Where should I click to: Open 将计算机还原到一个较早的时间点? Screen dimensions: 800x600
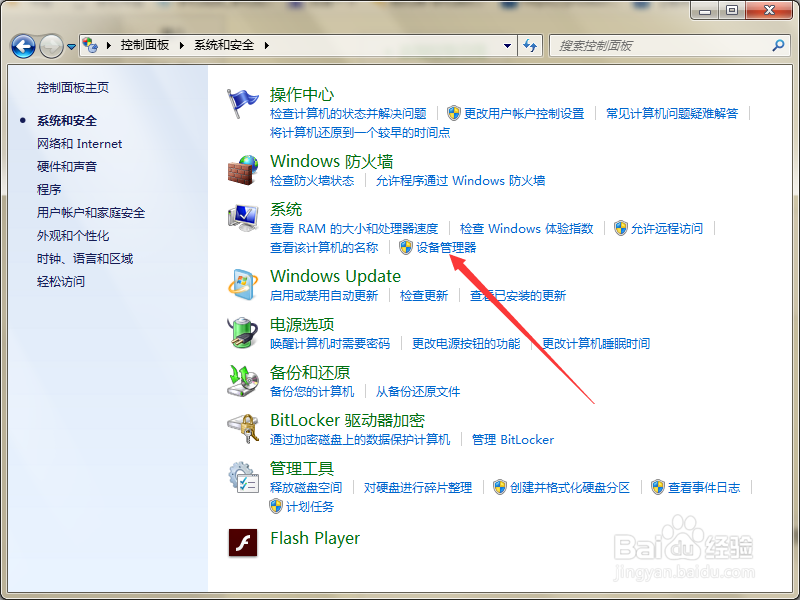point(360,133)
